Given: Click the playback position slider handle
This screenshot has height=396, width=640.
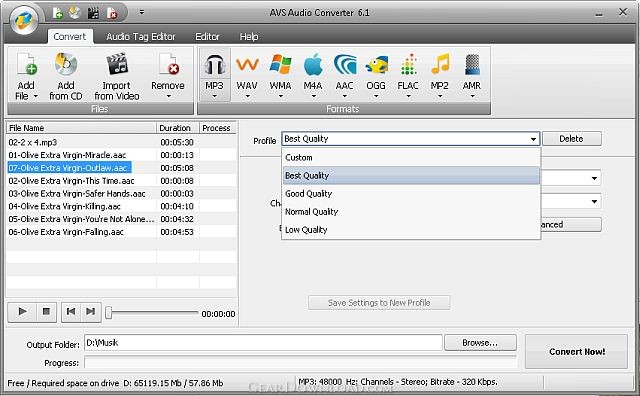Looking at the screenshot, I should (x=109, y=313).
